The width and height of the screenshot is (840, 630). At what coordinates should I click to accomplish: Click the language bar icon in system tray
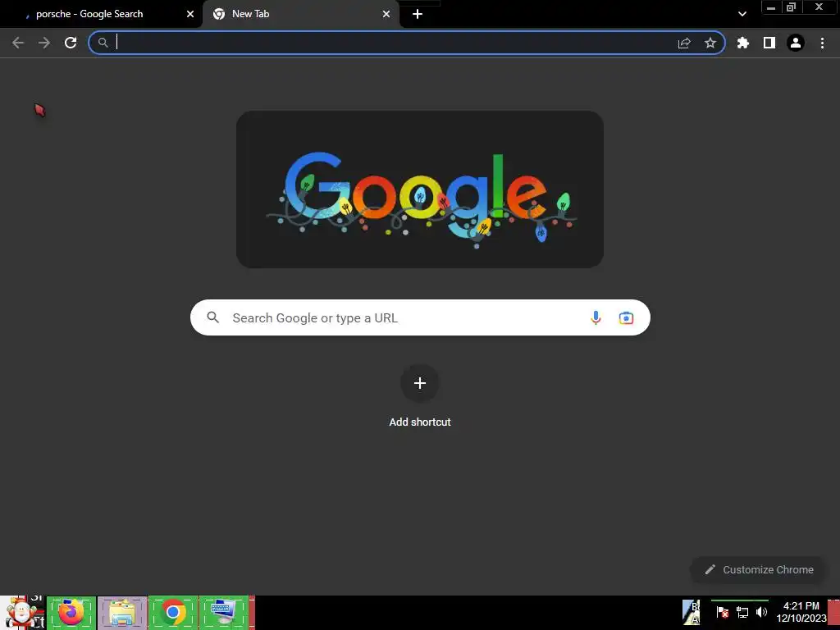pos(691,613)
